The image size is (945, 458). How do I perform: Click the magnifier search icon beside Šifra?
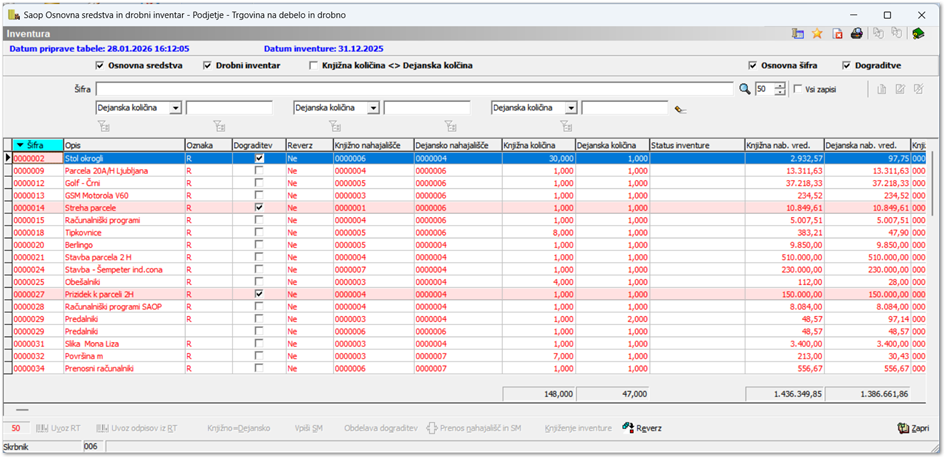[x=744, y=89]
